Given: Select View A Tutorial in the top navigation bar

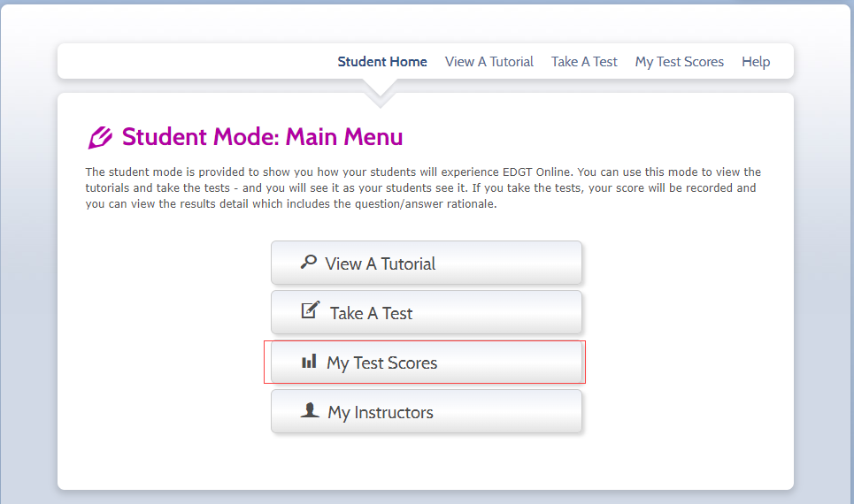Looking at the screenshot, I should [x=489, y=62].
